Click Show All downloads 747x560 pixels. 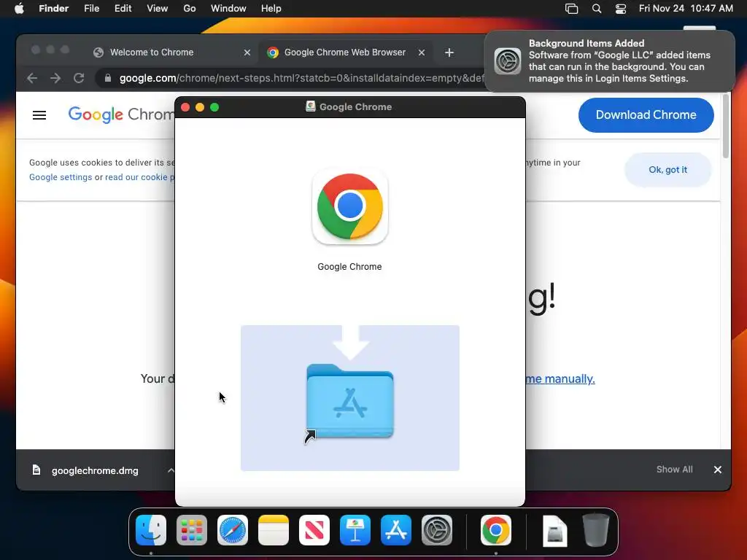675,470
